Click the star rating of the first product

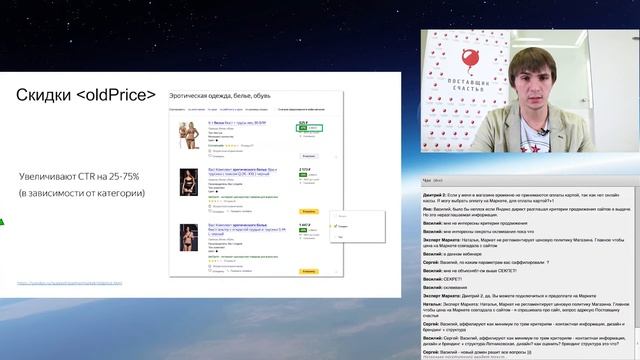(232, 145)
